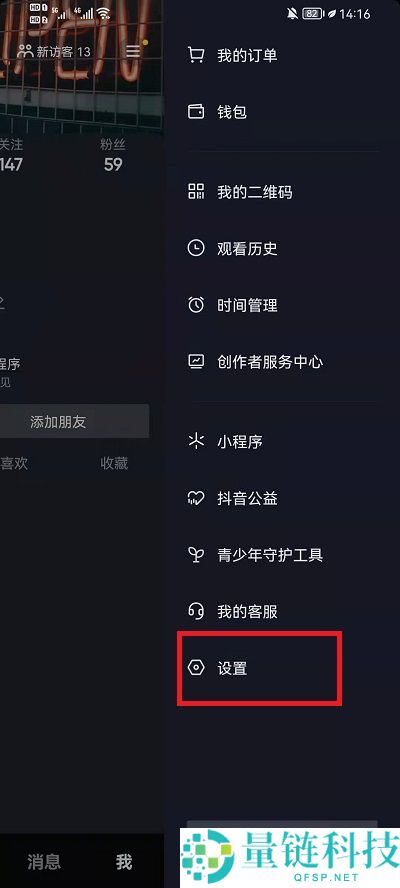This screenshot has width=400, height=888.
Task: Select the 设置 menu item text
Action: pos(232,668)
